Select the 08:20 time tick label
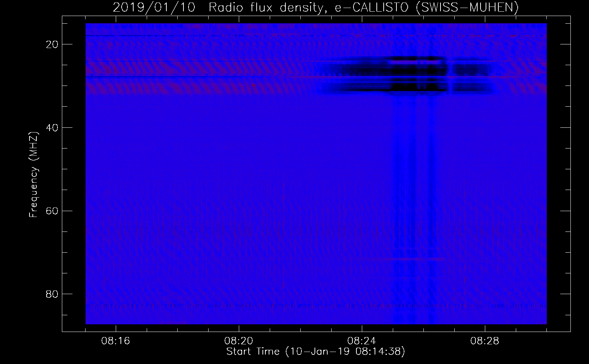This screenshot has height=364, width=589. coord(239,341)
